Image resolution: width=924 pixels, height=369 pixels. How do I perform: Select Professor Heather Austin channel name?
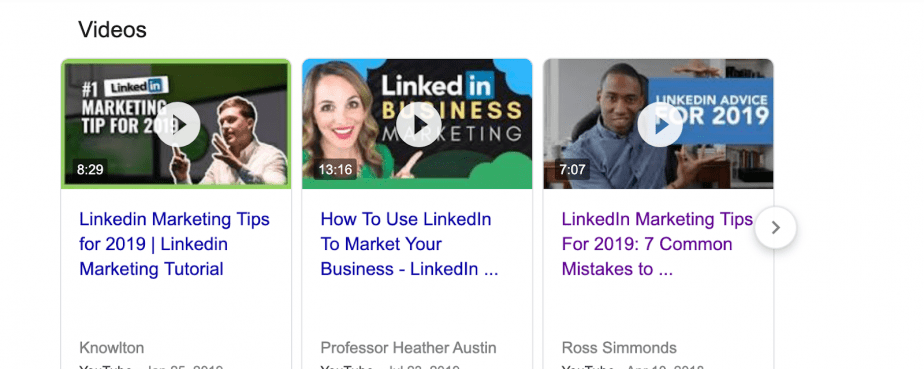pos(408,347)
